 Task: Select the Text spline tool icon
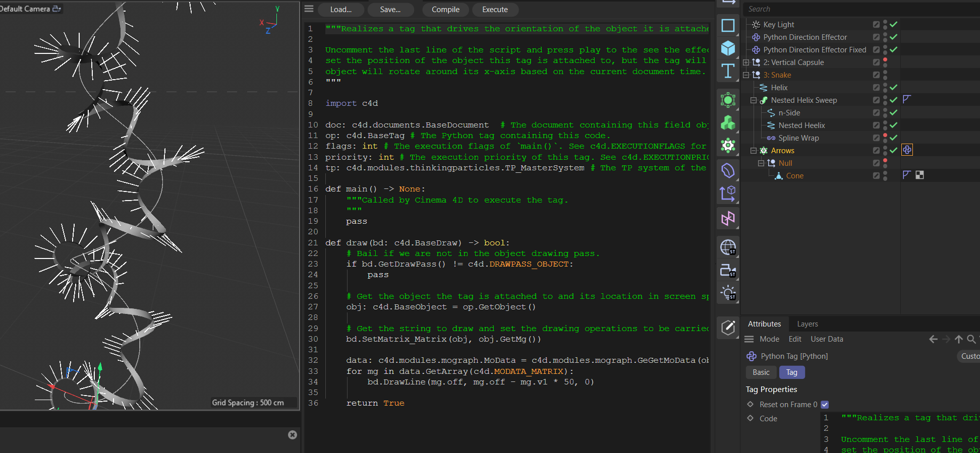tap(728, 71)
